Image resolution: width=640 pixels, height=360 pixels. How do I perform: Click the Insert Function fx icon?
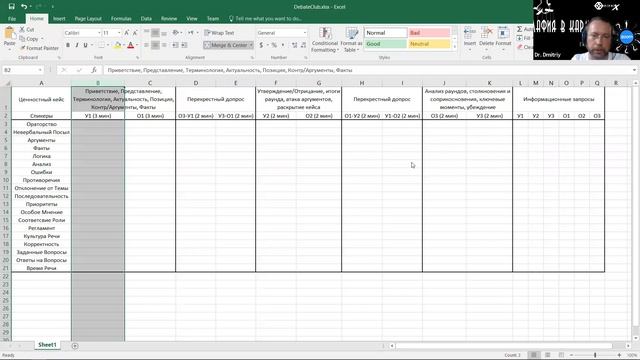(94, 70)
